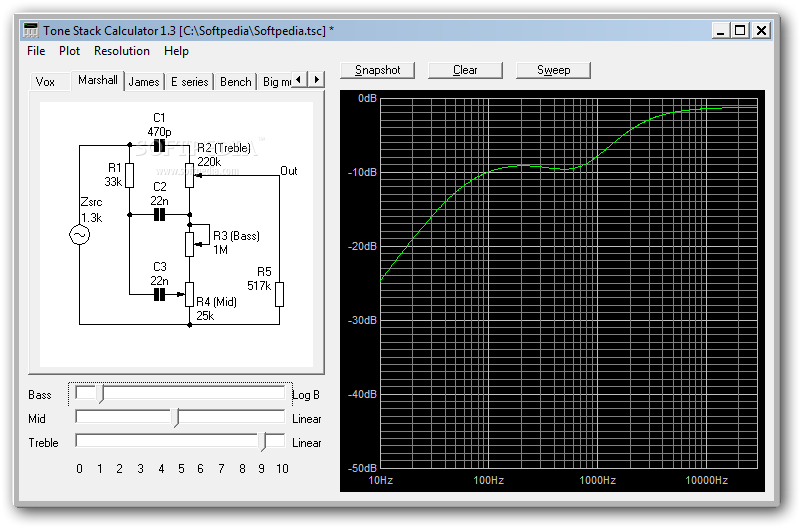Open the Plot menu
The height and width of the screenshot is (528, 801).
click(x=69, y=51)
